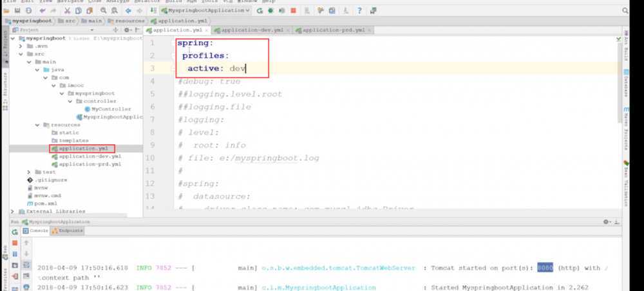Expand External Libraries node
644x291 pixels.
click(x=12, y=211)
